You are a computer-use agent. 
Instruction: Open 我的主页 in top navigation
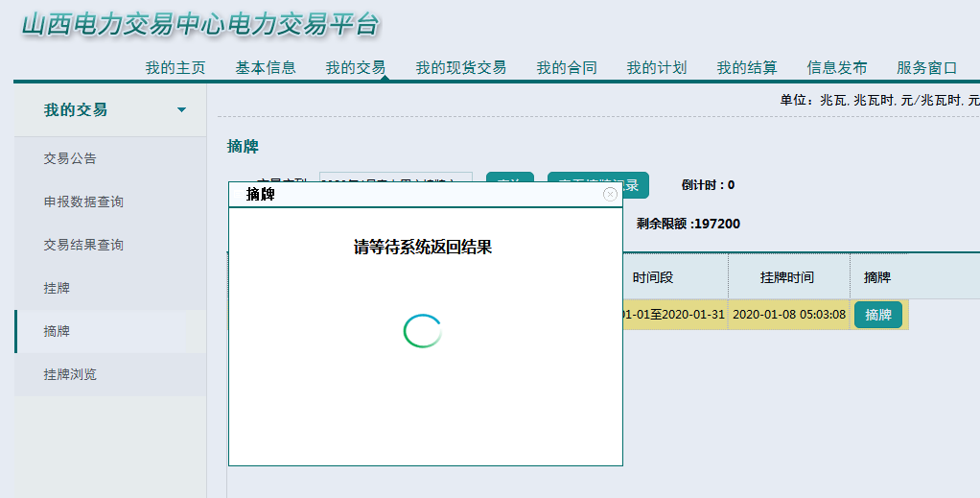click(x=175, y=68)
